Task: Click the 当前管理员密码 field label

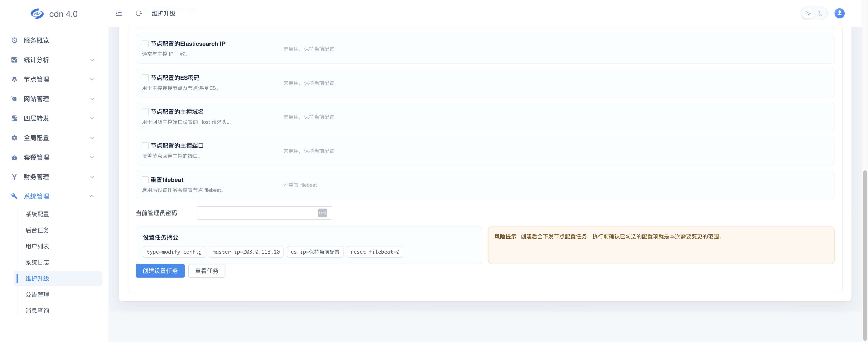Action: 156,213
